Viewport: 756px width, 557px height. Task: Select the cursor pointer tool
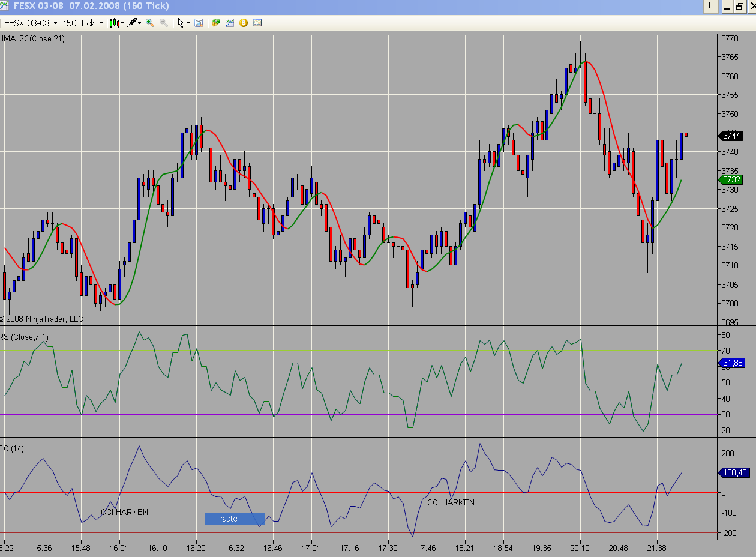point(180,23)
